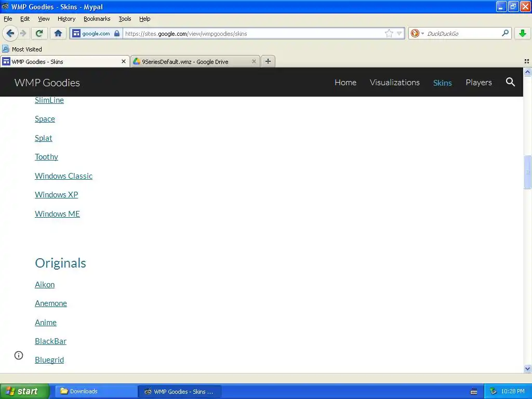Image resolution: width=532 pixels, height=399 pixels.
Task: Open the Help menu
Action: [x=144, y=19]
